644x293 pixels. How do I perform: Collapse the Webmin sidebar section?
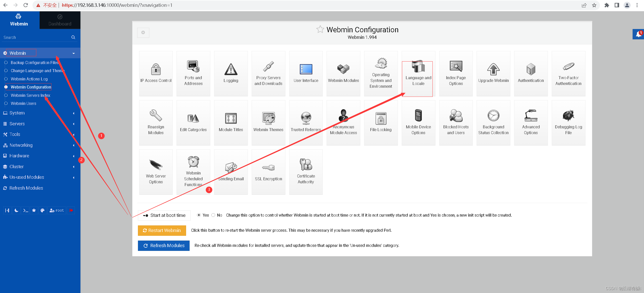[x=40, y=53]
